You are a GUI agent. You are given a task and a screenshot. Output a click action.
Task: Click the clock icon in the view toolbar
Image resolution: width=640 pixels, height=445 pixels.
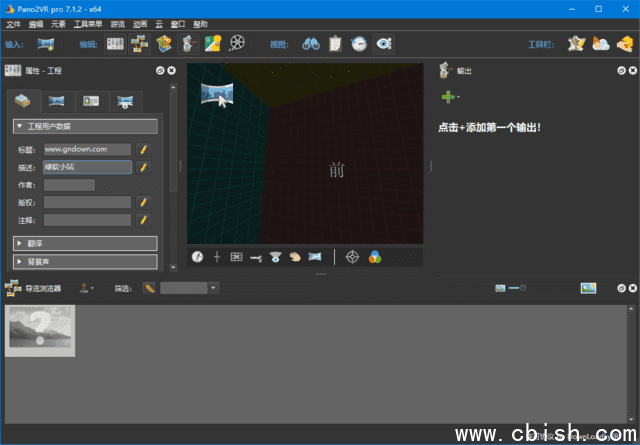pyautogui.click(x=359, y=43)
